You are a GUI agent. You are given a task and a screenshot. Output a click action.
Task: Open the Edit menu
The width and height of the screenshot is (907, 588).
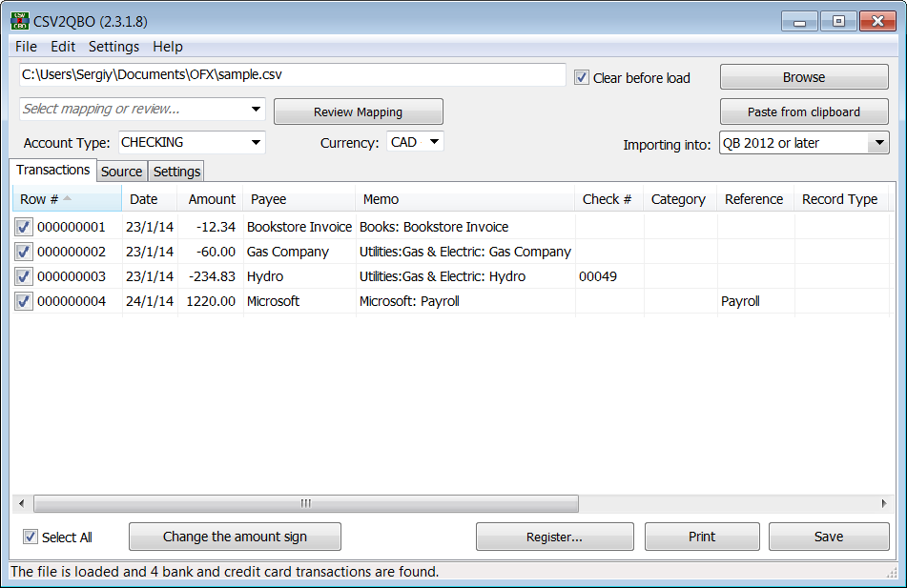click(63, 47)
